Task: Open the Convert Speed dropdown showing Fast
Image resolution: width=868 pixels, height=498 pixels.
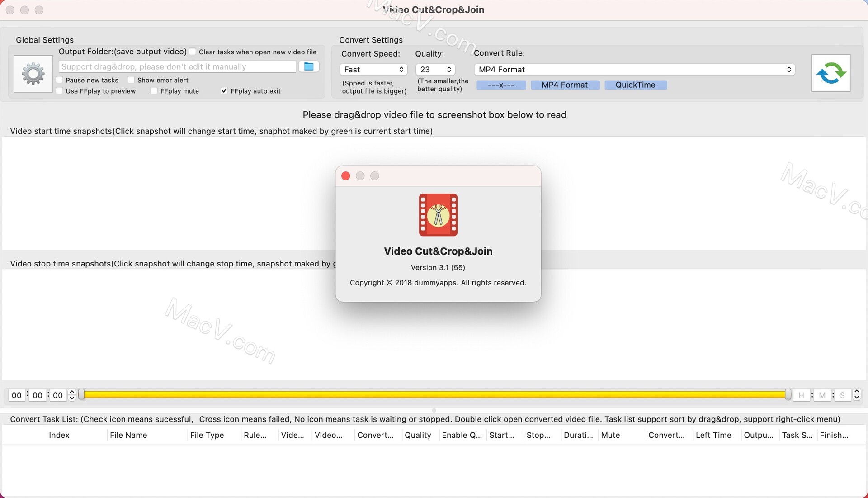Action: [x=373, y=69]
